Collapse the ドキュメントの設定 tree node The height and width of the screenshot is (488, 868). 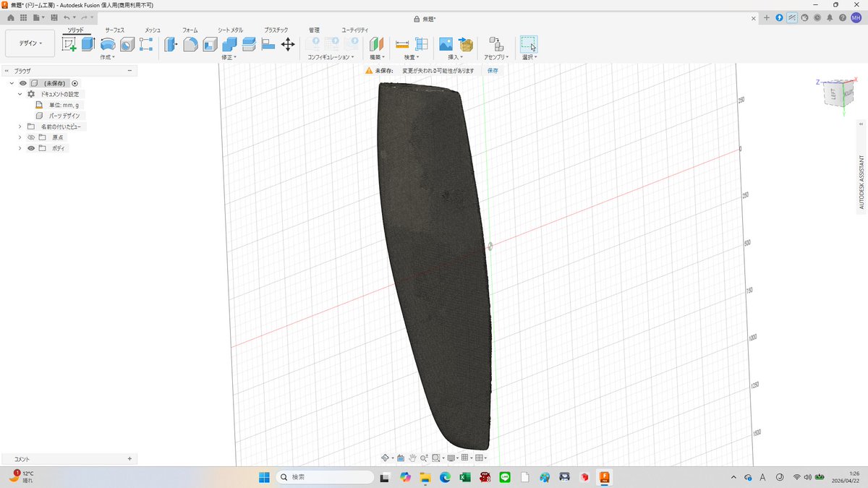(20, 94)
